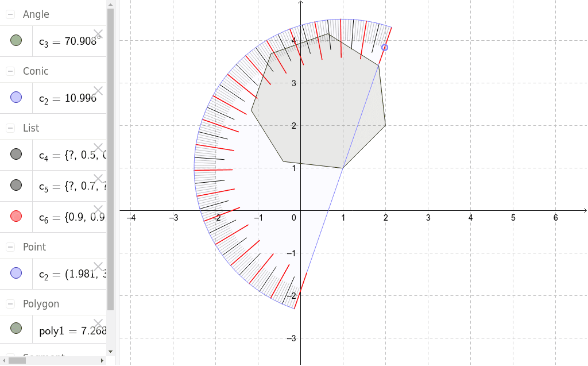
Task: Toggle visibility of angle c3
Action: click(16, 40)
